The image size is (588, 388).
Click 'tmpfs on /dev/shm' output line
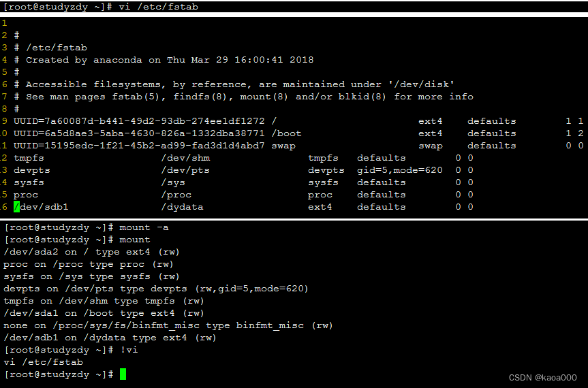click(x=104, y=301)
